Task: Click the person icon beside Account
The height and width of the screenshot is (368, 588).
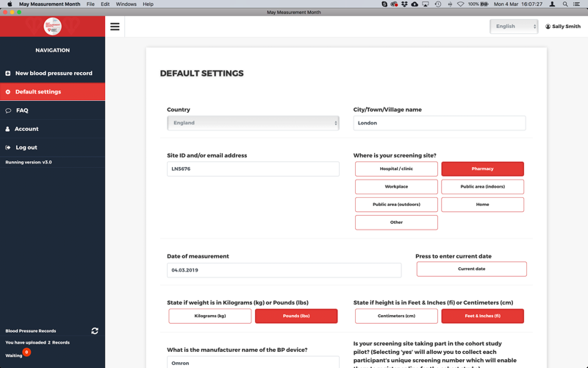Action: 7,129
